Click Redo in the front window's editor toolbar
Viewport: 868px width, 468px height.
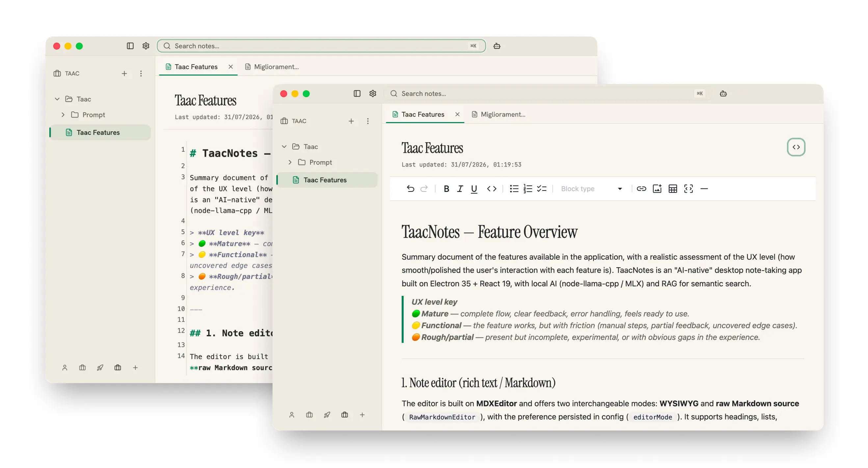pos(424,189)
